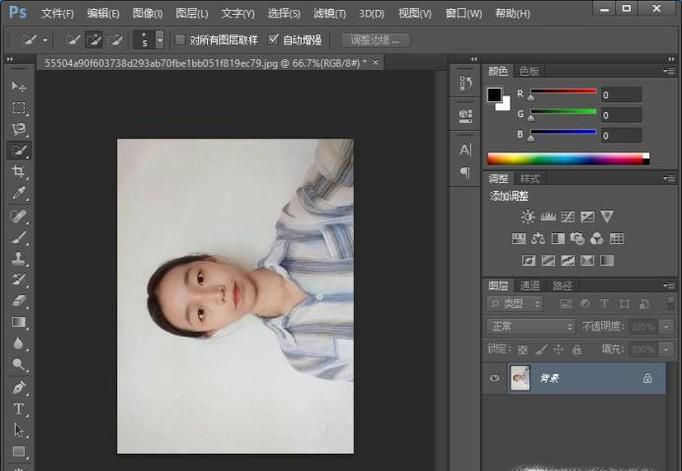The width and height of the screenshot is (682, 471).
Task: Switch to 路径 tab
Action: click(x=562, y=286)
